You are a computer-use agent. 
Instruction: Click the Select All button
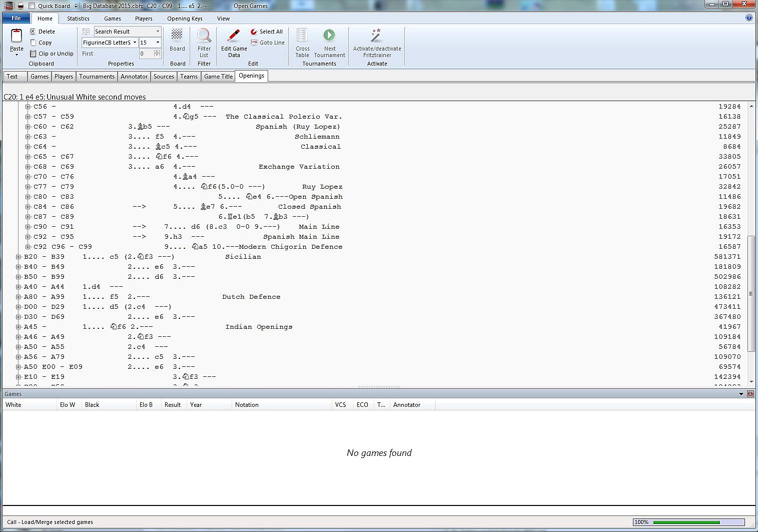267,32
